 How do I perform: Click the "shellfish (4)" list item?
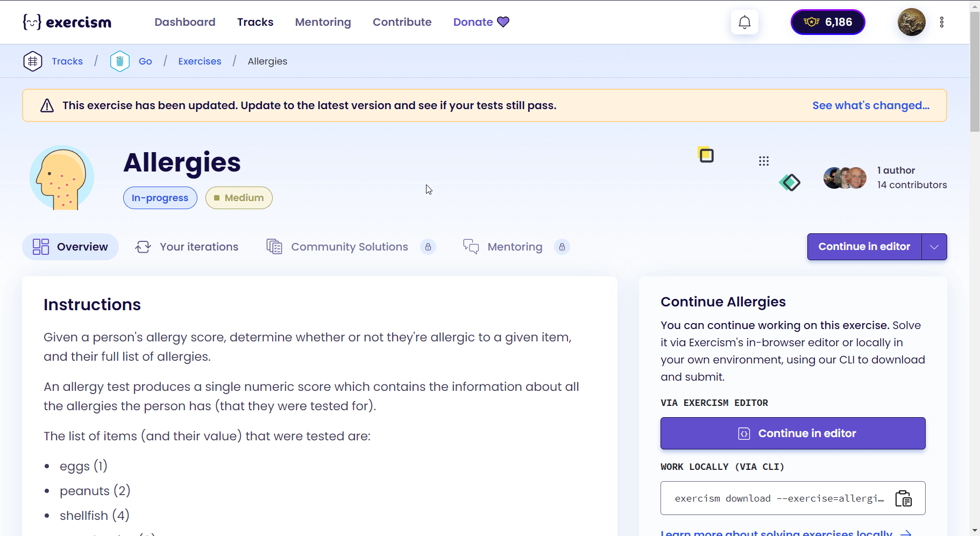point(95,516)
